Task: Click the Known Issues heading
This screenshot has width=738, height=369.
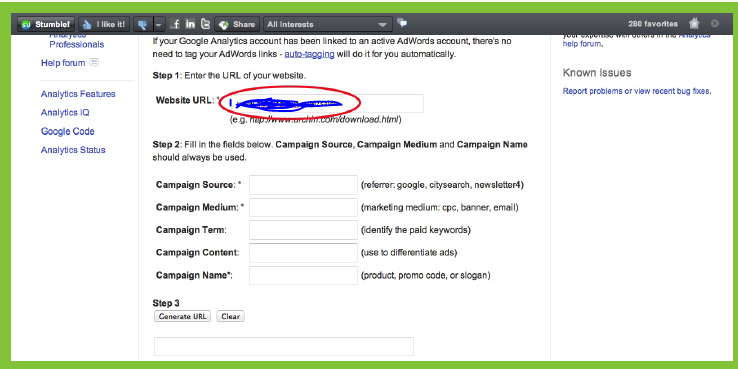Action: pos(597,73)
